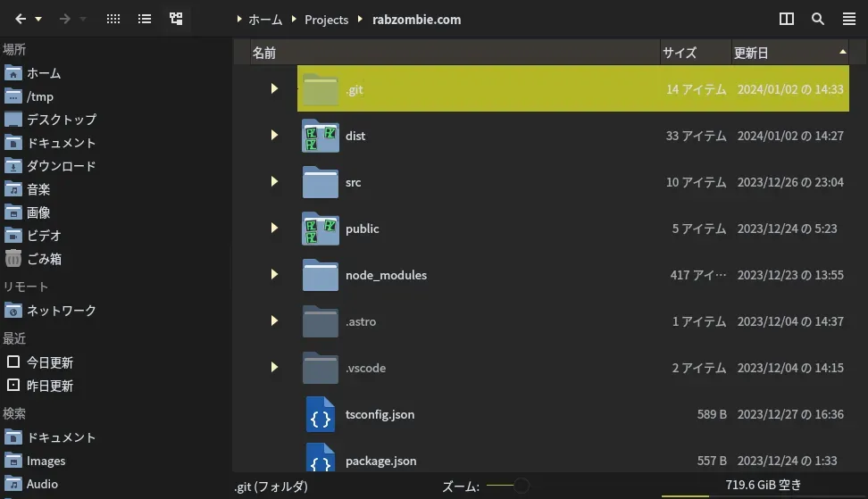The width and height of the screenshot is (868, 499).
Task: Open the tsconfig.json file
Action: click(x=380, y=414)
